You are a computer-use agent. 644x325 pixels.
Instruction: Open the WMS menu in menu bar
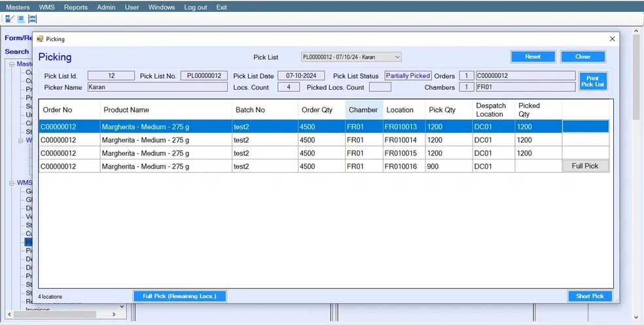(x=47, y=7)
